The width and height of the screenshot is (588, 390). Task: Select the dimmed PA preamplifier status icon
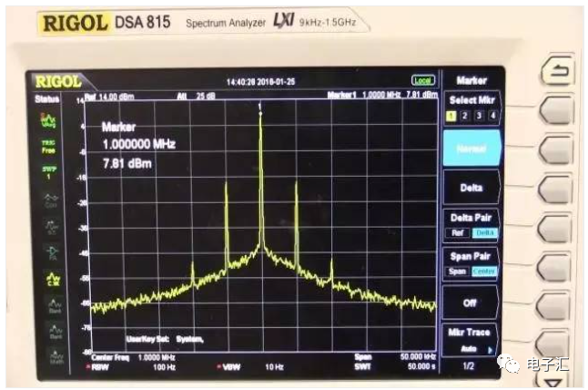(52, 252)
